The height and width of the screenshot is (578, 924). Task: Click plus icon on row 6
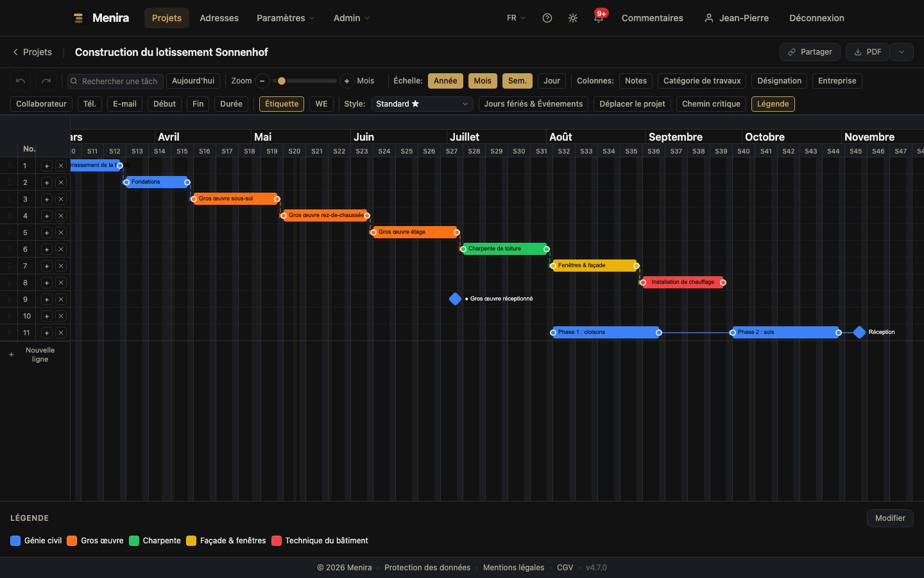pos(46,249)
